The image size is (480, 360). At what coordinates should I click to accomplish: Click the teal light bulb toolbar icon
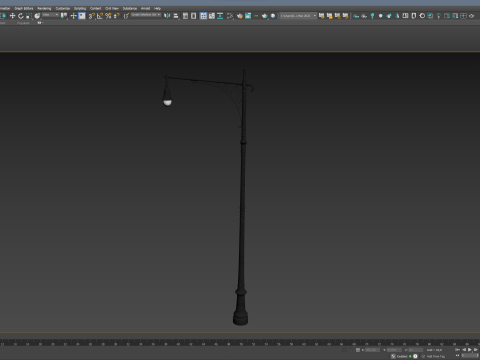click(x=372, y=16)
